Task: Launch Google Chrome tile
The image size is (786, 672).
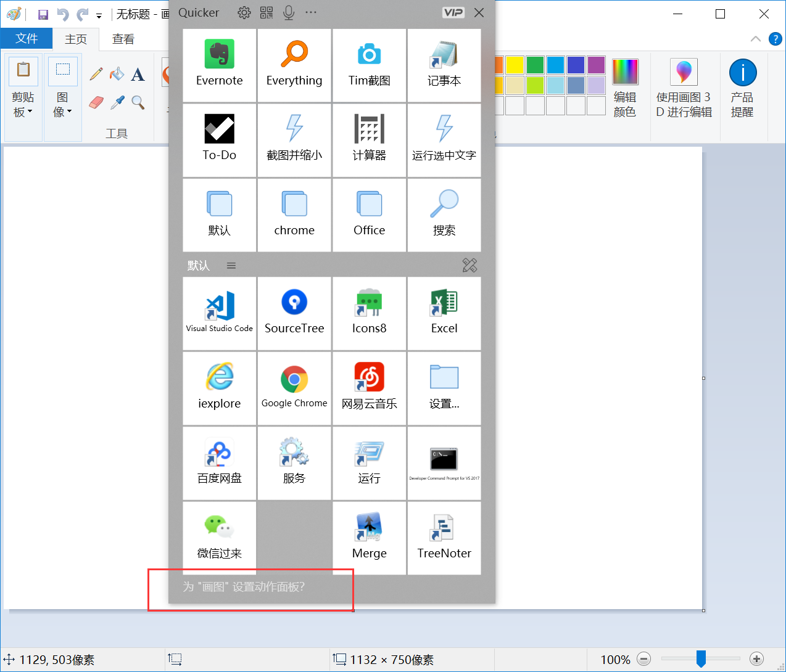Action: click(x=294, y=388)
